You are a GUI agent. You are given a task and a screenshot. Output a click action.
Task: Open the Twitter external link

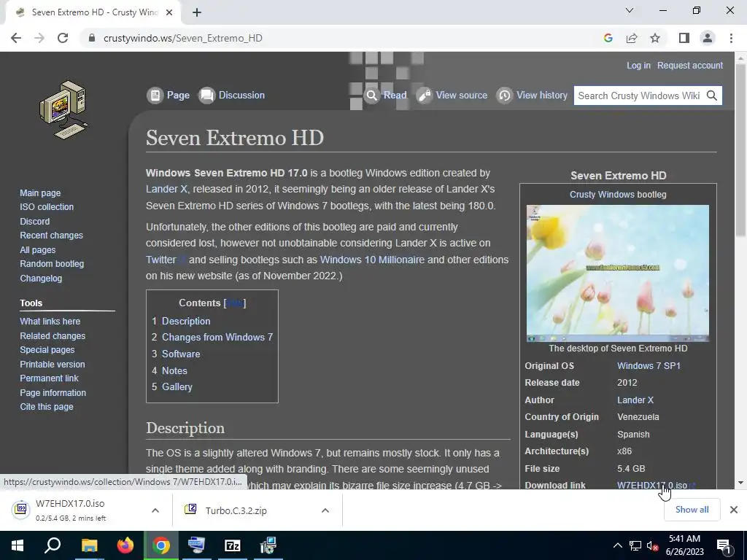(161, 260)
